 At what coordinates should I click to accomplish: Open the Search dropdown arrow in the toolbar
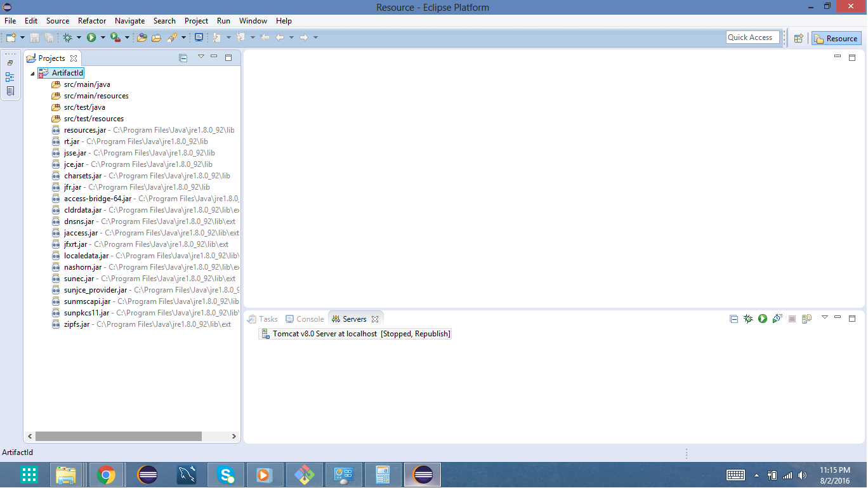tap(183, 37)
